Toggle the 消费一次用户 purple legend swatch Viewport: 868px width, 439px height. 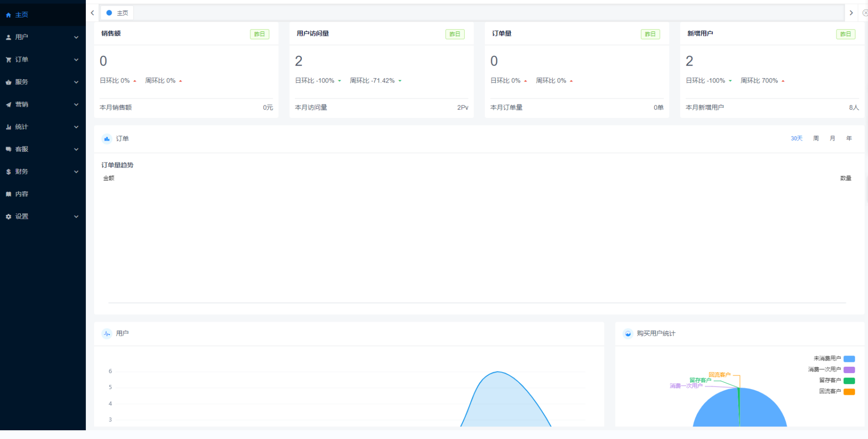pyautogui.click(x=849, y=370)
